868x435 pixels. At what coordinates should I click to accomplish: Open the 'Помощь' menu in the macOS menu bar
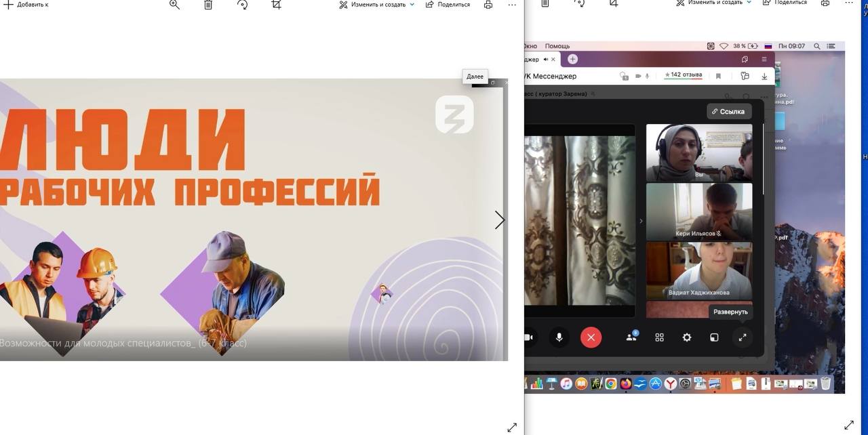click(x=557, y=46)
